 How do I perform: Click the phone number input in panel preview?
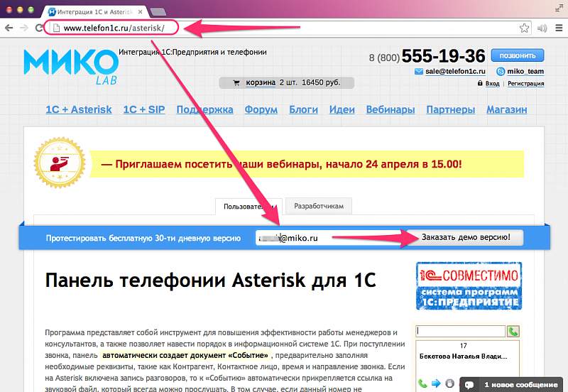point(460,331)
